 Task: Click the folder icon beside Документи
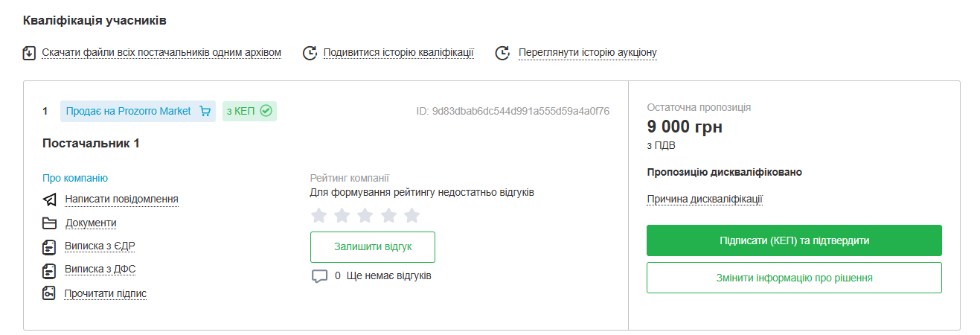[50, 223]
